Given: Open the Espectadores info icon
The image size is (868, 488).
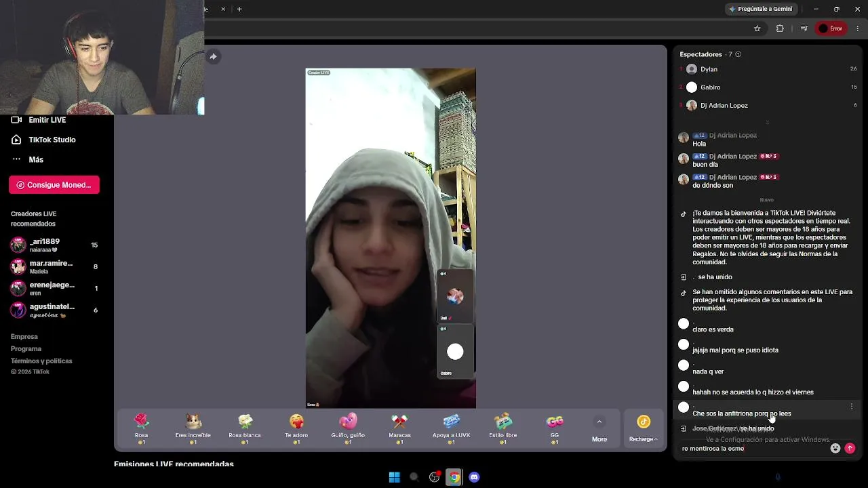Looking at the screenshot, I should 738,54.
